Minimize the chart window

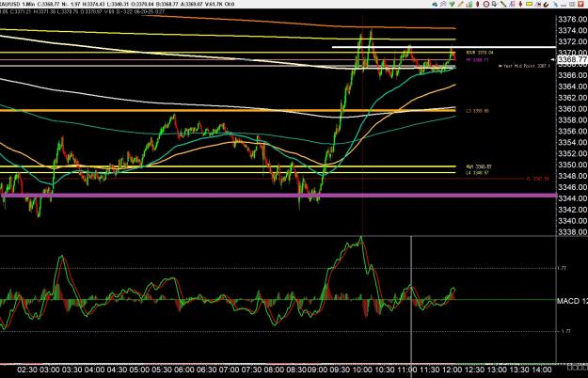pyautogui.click(x=564, y=5)
